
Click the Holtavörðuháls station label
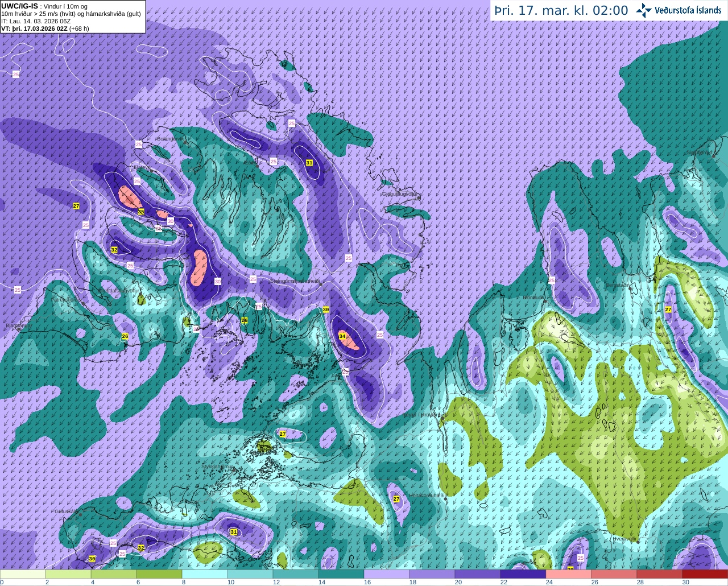pyautogui.click(x=427, y=496)
